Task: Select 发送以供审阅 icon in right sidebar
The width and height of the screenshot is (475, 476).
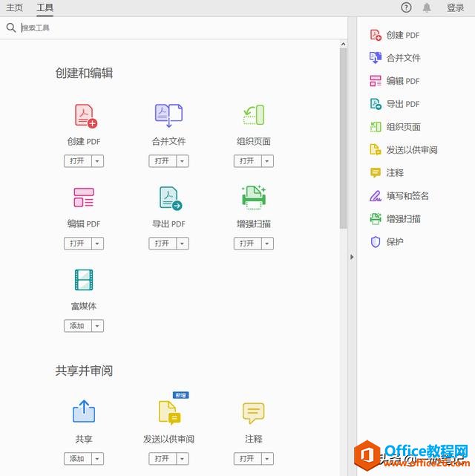Action: (376, 150)
